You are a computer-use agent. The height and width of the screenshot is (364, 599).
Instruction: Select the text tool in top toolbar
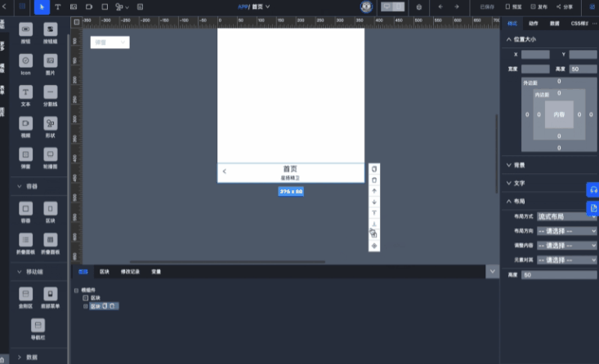pos(57,7)
